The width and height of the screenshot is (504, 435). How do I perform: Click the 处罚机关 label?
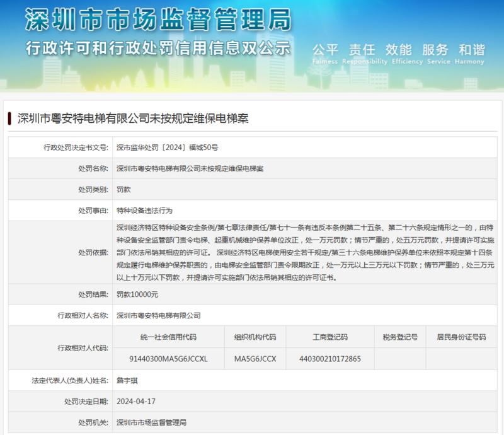[93, 422]
